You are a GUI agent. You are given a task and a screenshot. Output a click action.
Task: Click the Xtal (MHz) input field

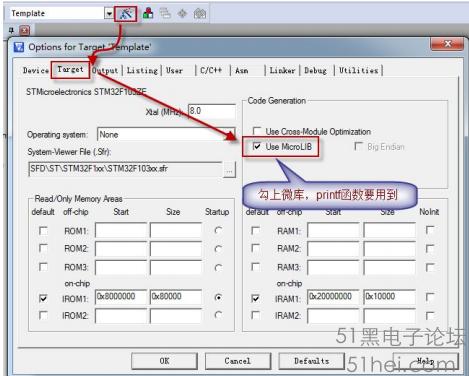212,111
